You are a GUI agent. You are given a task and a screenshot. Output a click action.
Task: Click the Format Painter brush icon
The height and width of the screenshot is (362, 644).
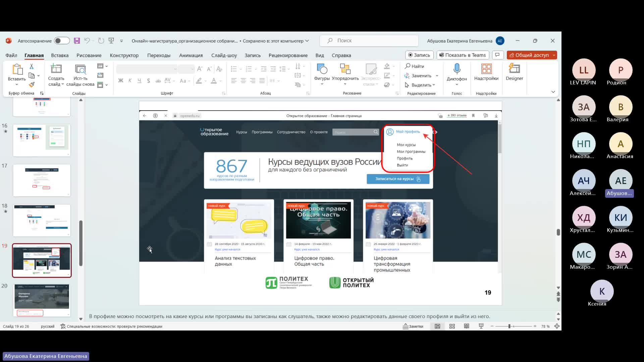(x=32, y=84)
